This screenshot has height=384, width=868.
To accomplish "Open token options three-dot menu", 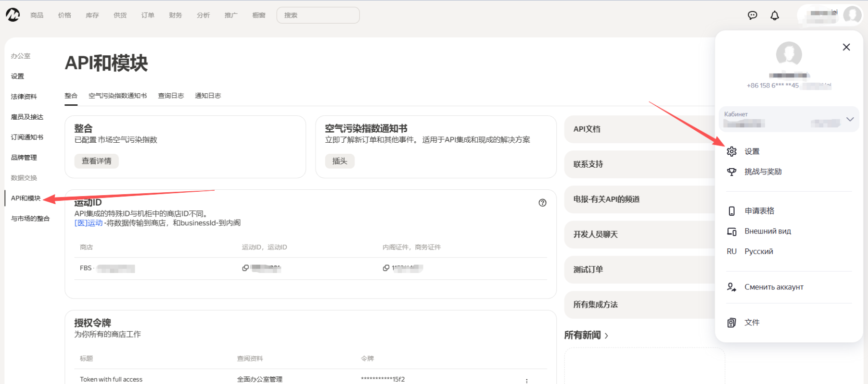I will (x=527, y=380).
